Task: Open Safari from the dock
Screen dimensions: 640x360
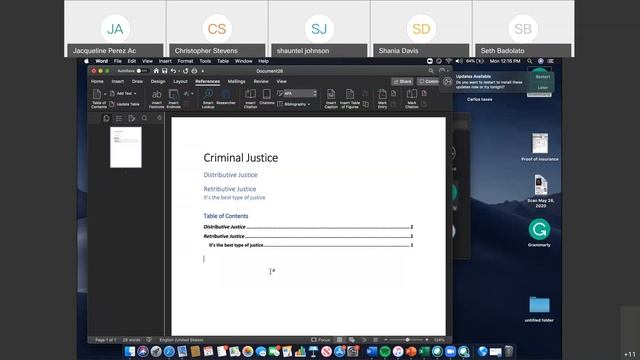Action: pyautogui.click(x=169, y=351)
